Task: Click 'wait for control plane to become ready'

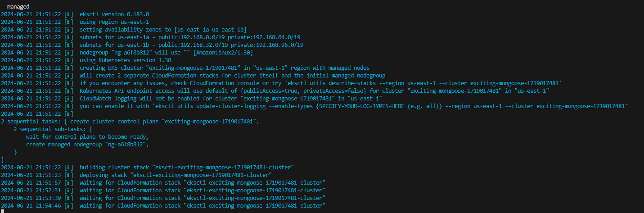Action: (x=87, y=136)
